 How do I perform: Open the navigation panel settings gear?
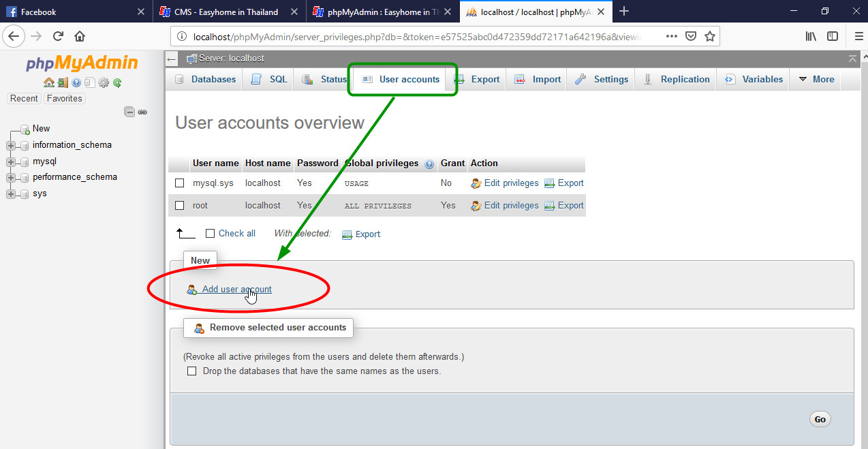[x=103, y=82]
